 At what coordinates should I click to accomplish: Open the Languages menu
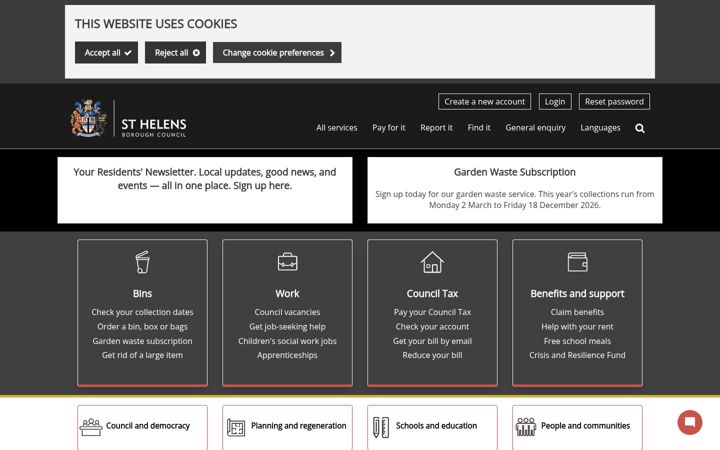click(600, 128)
